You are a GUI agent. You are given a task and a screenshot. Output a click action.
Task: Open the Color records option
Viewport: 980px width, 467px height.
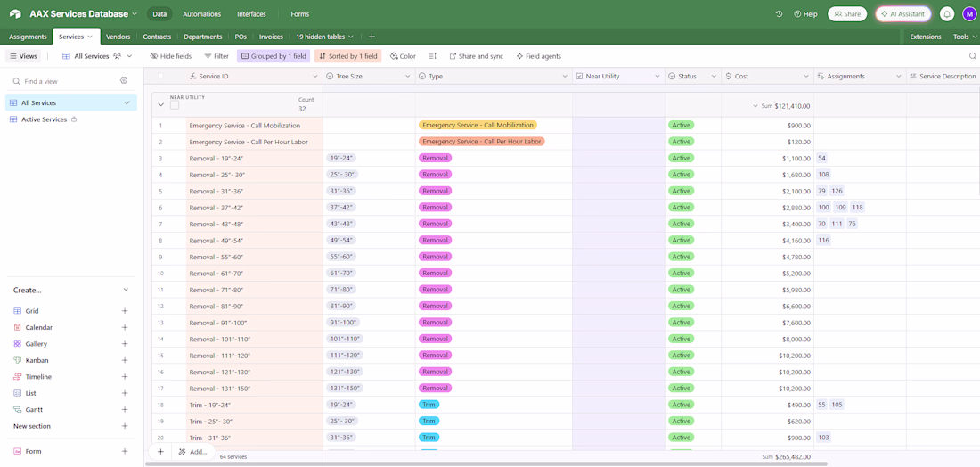tap(403, 56)
